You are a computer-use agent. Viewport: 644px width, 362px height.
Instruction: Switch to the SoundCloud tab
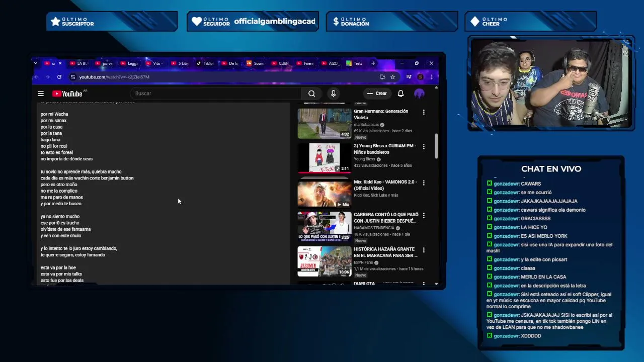pyautogui.click(x=255, y=63)
